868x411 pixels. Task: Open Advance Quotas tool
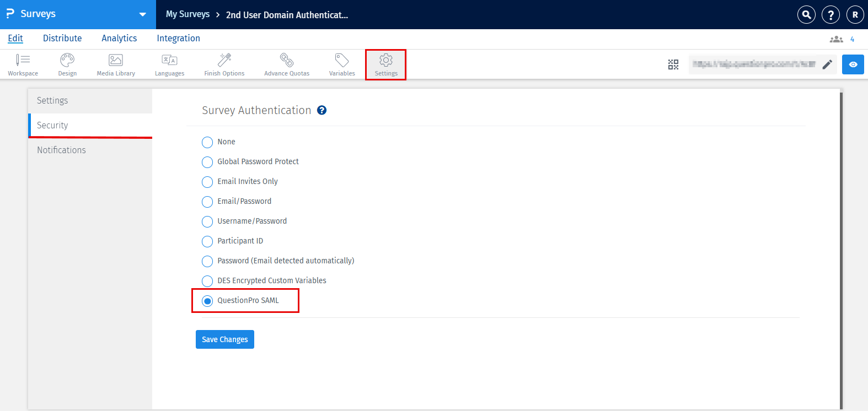(287, 64)
